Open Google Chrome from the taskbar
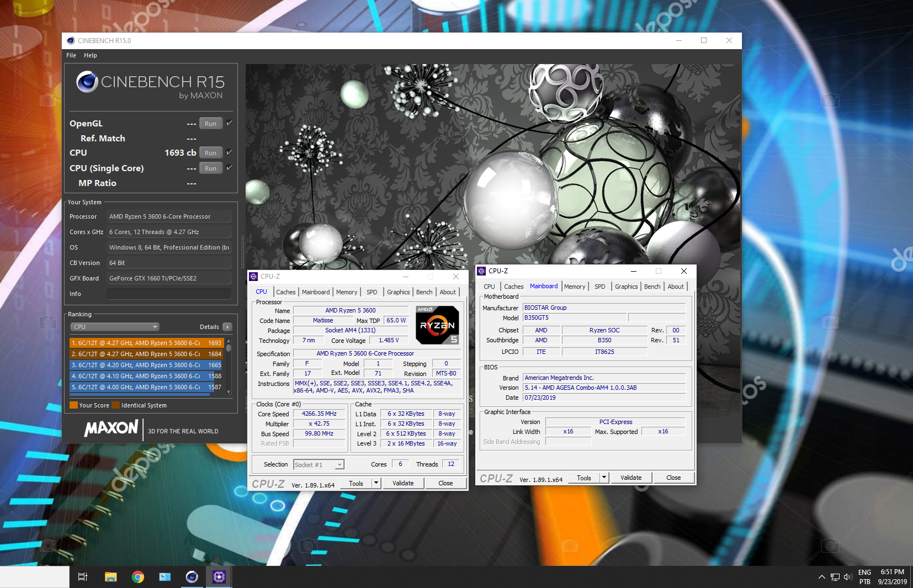This screenshot has height=588, width=913. [137, 577]
